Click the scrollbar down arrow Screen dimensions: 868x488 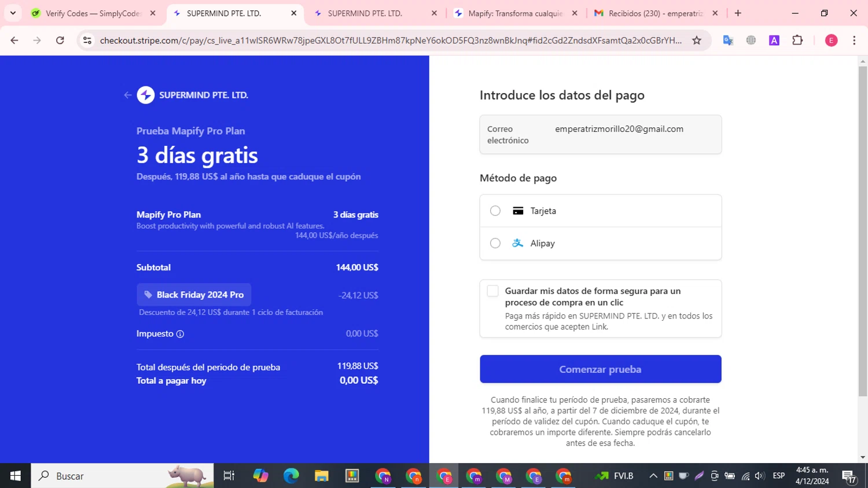[863, 457]
